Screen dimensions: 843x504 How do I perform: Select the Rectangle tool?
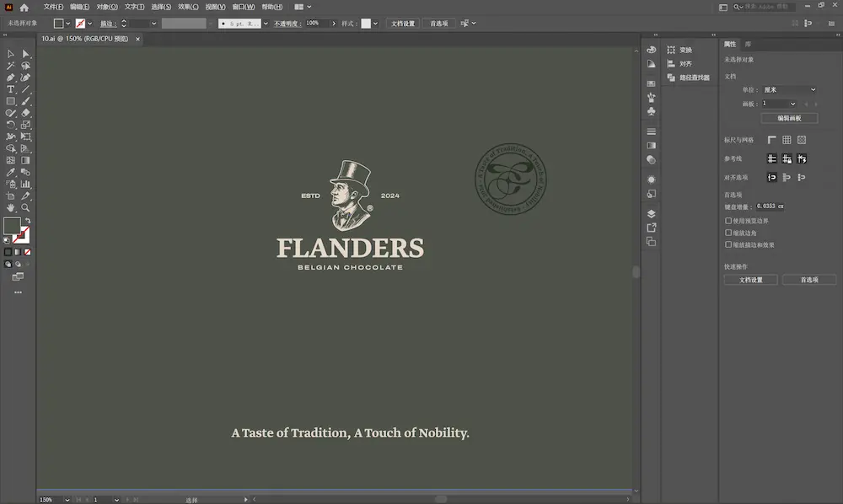10,101
